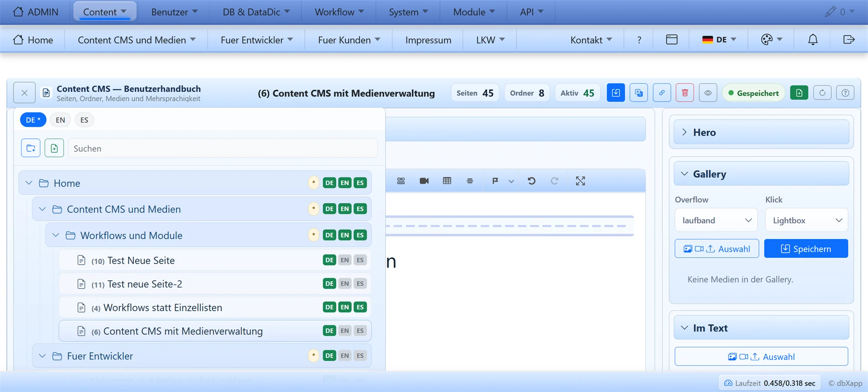Image resolution: width=868 pixels, height=392 pixels.
Task: Click the flag icon in editor toolbar
Action: (x=495, y=181)
